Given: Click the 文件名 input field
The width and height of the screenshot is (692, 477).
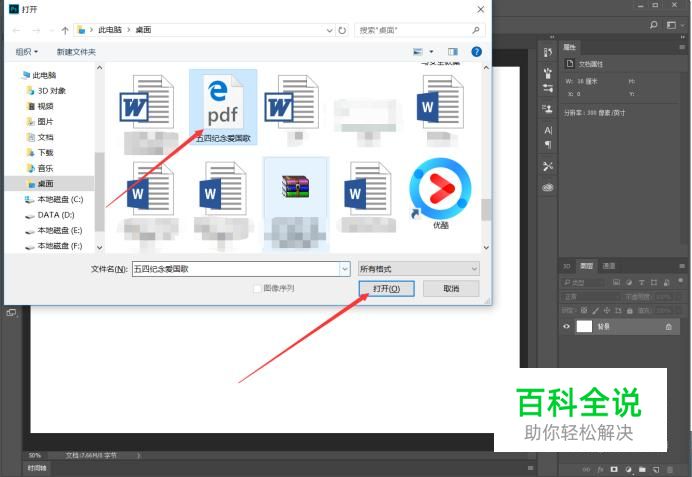Looking at the screenshot, I should (x=236, y=269).
